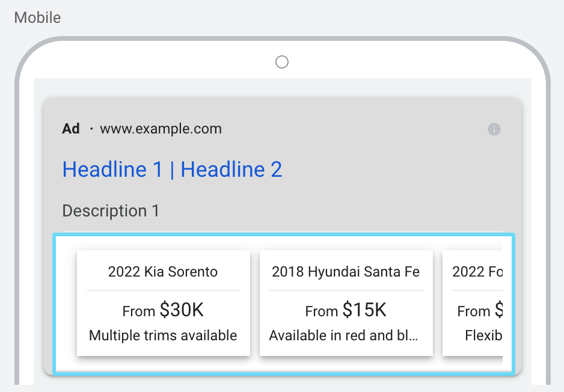Click the From $30K price text
This screenshot has height=392, width=564.
pos(163,310)
